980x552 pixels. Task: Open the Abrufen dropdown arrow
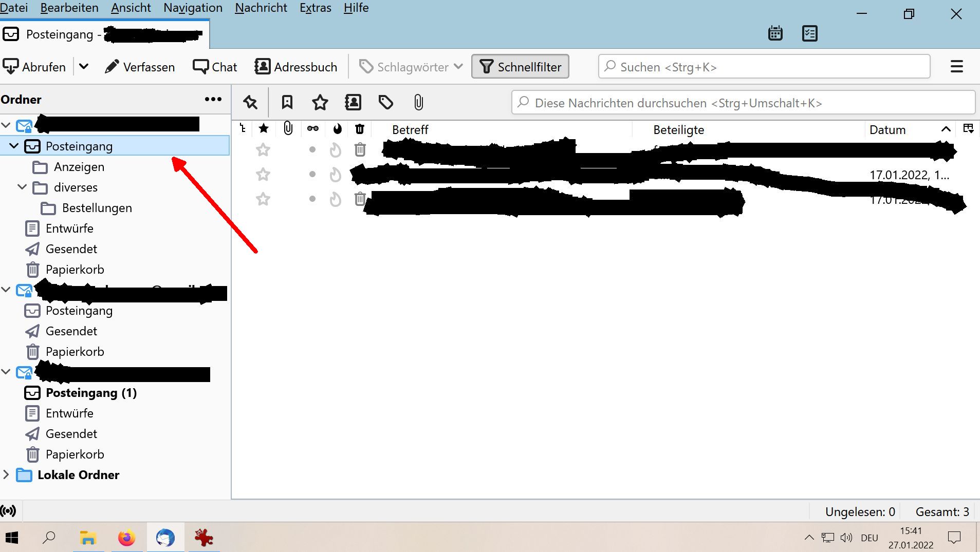pyautogui.click(x=84, y=66)
